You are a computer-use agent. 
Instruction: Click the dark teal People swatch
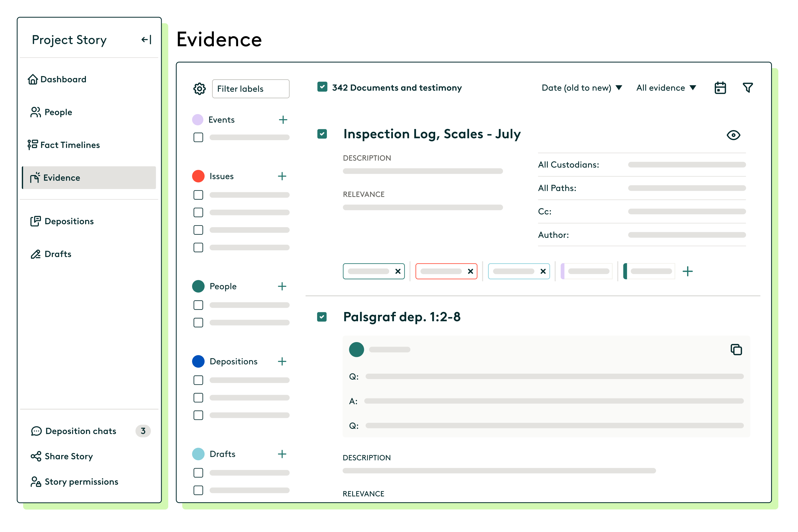(198, 286)
